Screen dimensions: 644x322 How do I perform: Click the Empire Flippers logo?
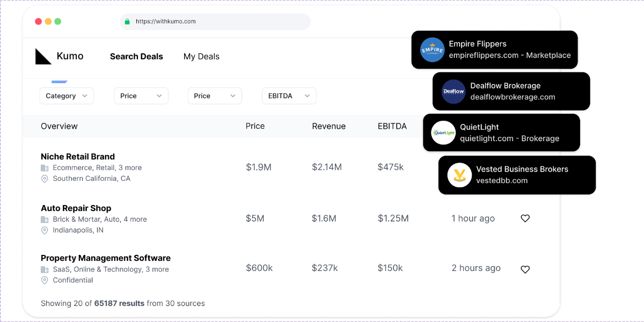(x=432, y=50)
